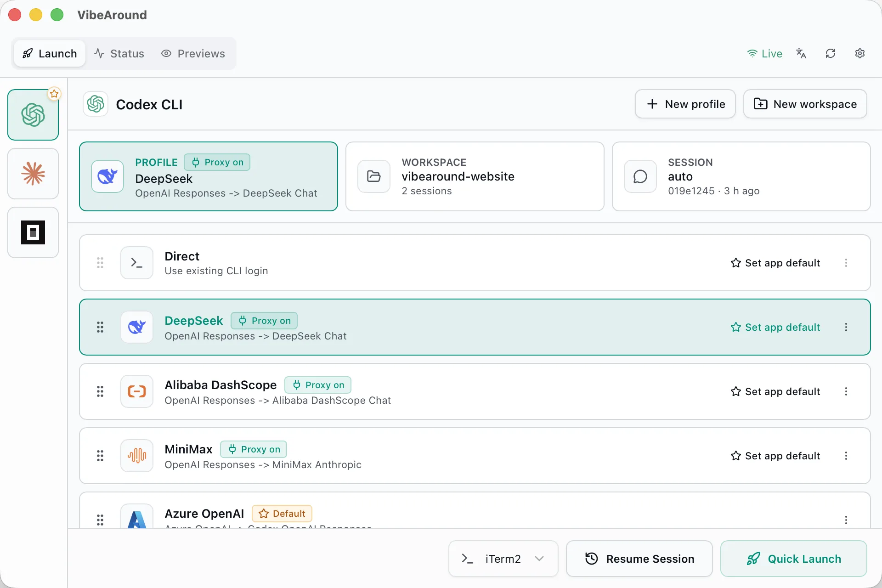Select the Direct profile name
This screenshot has width=882, height=588.
tap(182, 256)
